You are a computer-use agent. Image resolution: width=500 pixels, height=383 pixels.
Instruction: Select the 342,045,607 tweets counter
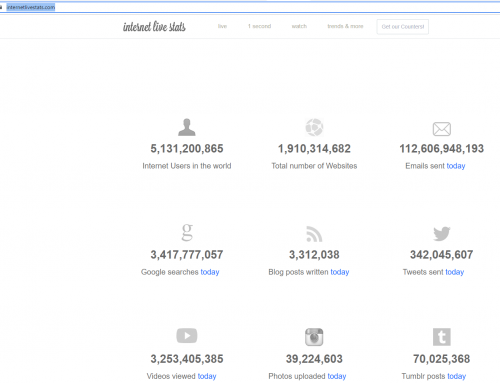442,255
